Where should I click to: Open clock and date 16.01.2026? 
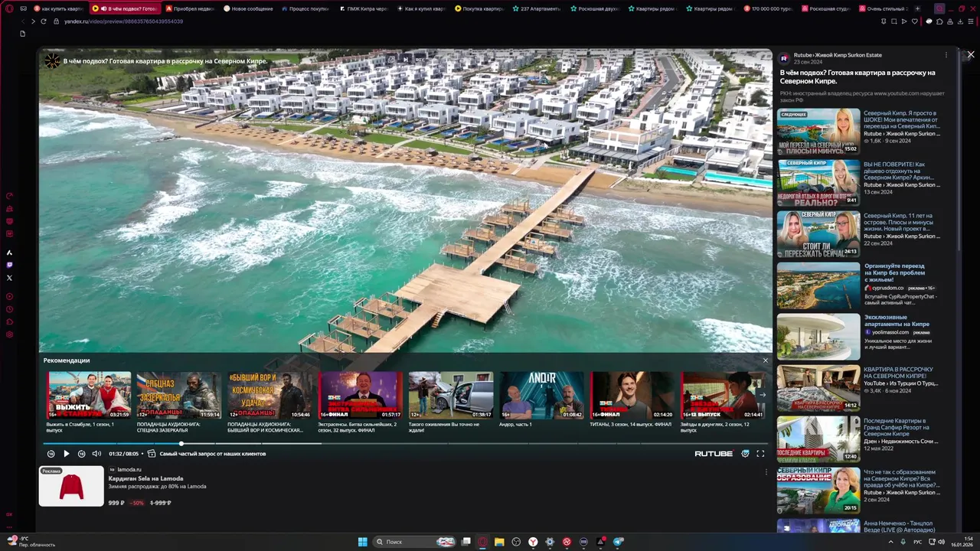962,542
